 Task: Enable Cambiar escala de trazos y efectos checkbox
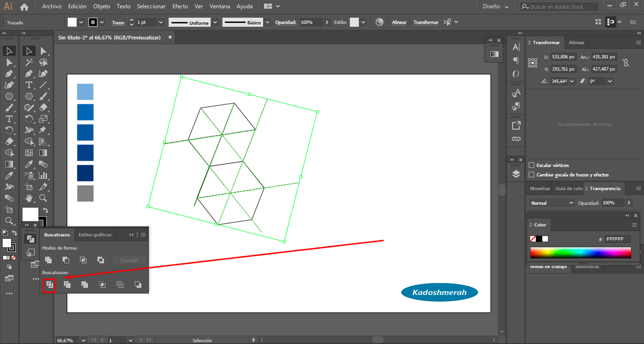(x=532, y=175)
